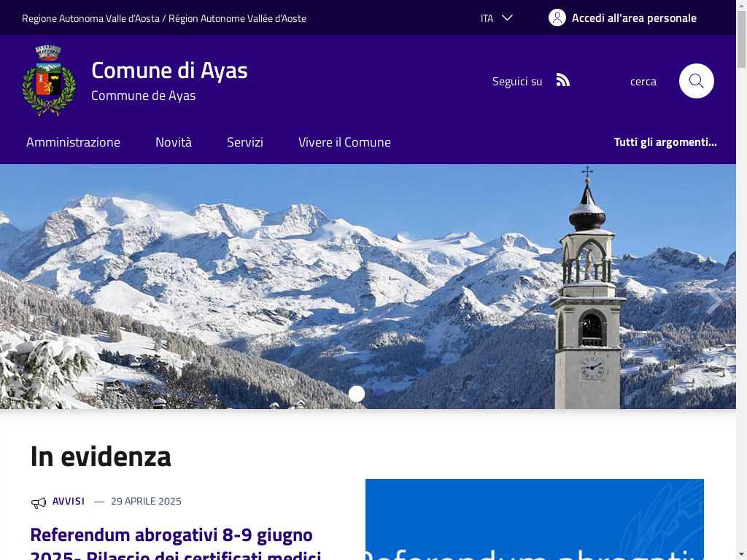Open the Amministrazione menu
Screen dimensions: 747x560
tap(74, 142)
